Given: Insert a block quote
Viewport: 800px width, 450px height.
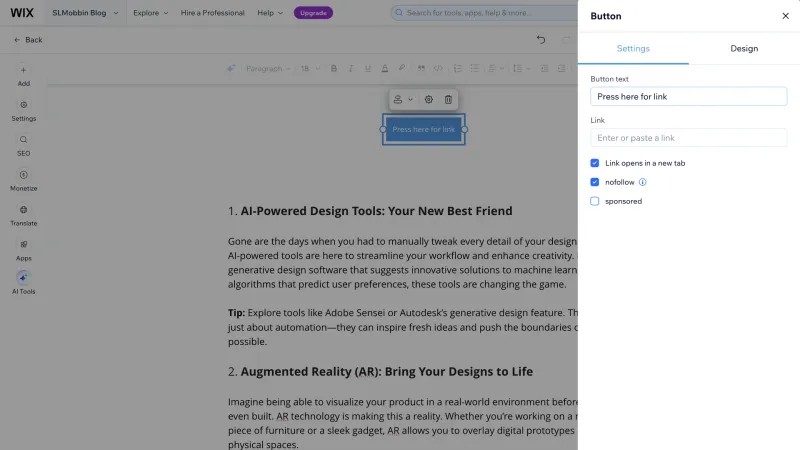Looking at the screenshot, I should (421, 68).
